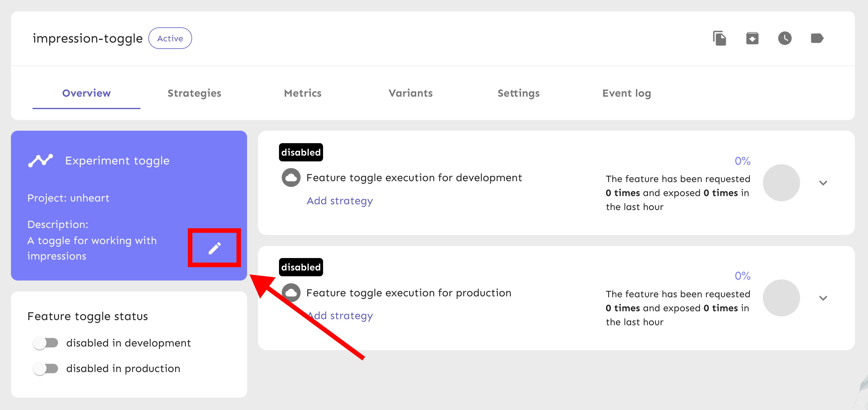Switch to the Strategies tab

tap(194, 93)
